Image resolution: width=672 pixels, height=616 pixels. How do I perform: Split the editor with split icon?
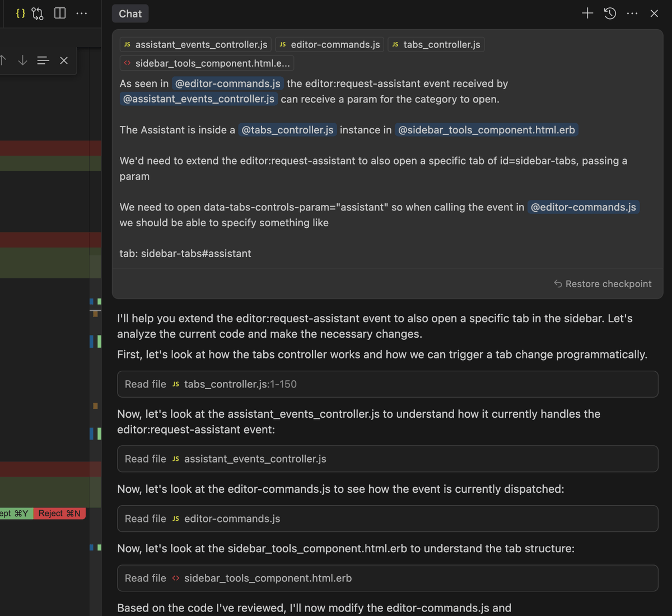click(60, 13)
